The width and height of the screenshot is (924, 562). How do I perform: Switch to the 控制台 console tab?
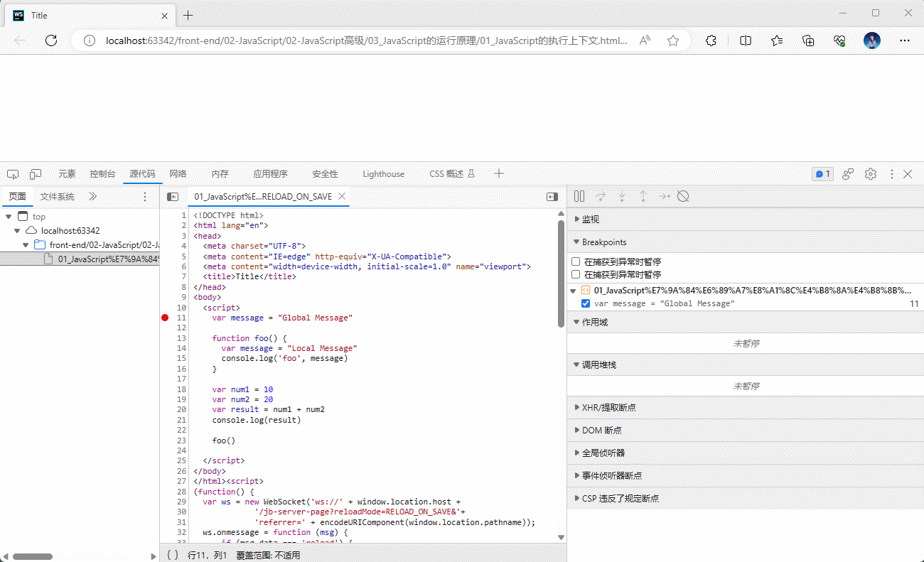pos(102,174)
